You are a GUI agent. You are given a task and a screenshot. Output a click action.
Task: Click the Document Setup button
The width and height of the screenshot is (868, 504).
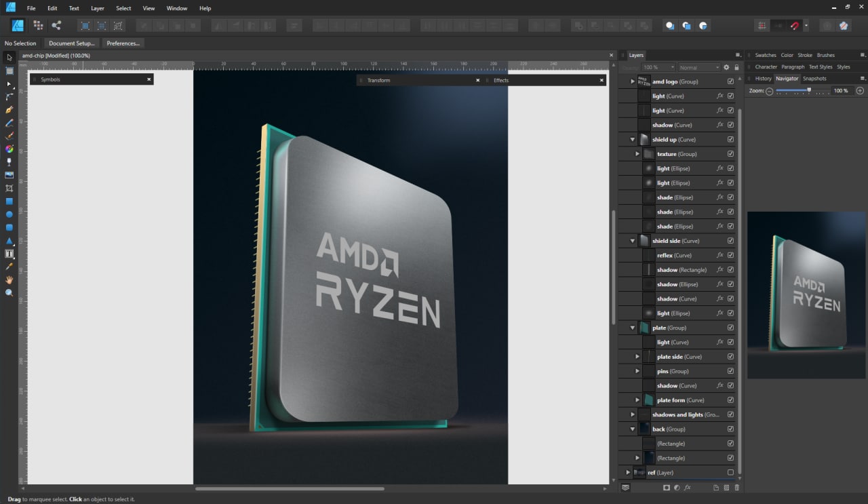click(71, 43)
